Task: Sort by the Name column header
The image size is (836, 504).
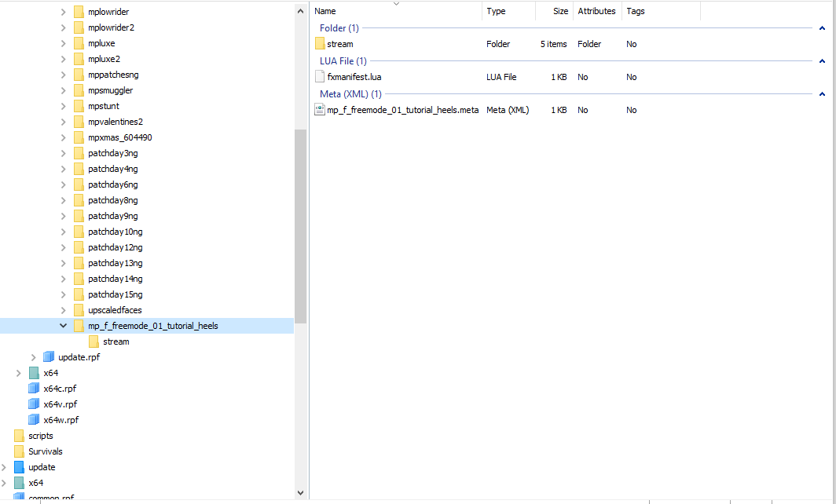Action: tap(397, 11)
